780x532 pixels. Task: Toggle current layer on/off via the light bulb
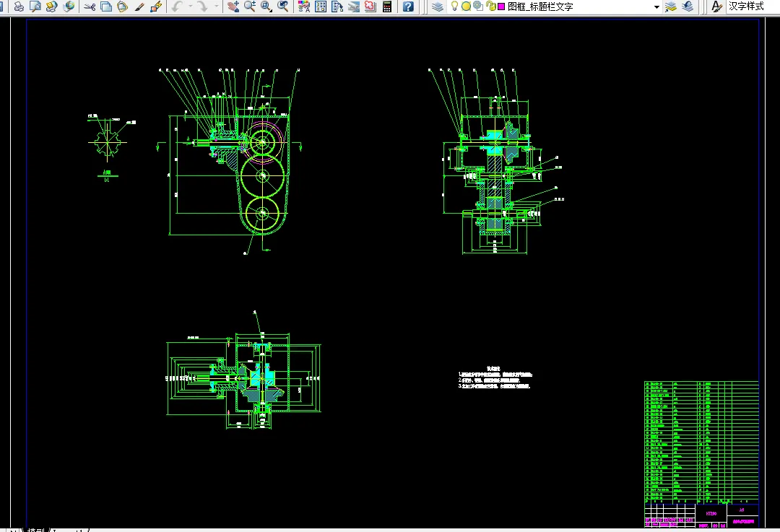(454, 6)
